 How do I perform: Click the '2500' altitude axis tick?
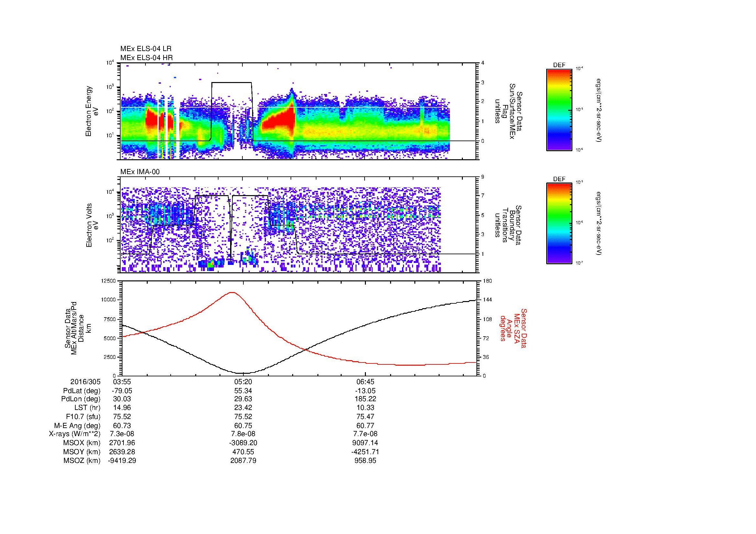point(110,357)
